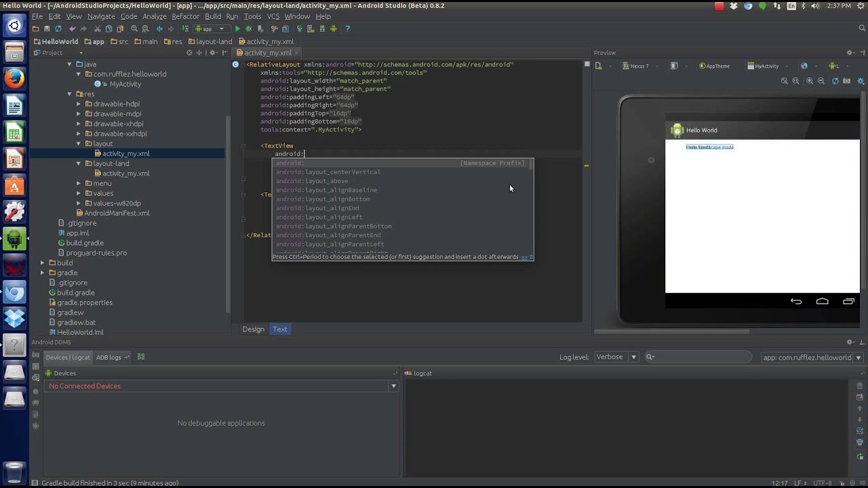Click Scroll from Source icon in Project panel
Viewport: 868px width, 488px height.
point(189,52)
